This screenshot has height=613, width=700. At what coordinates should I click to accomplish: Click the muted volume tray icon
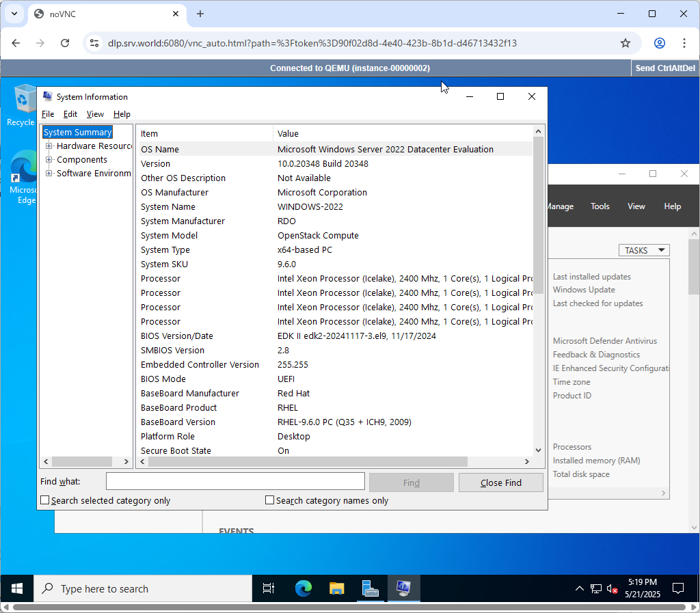click(x=612, y=589)
